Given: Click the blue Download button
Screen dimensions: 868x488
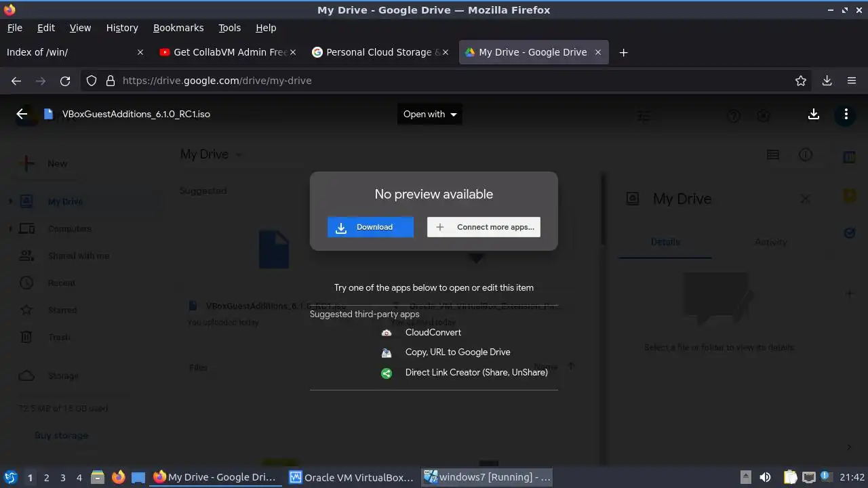Looking at the screenshot, I should point(370,227).
